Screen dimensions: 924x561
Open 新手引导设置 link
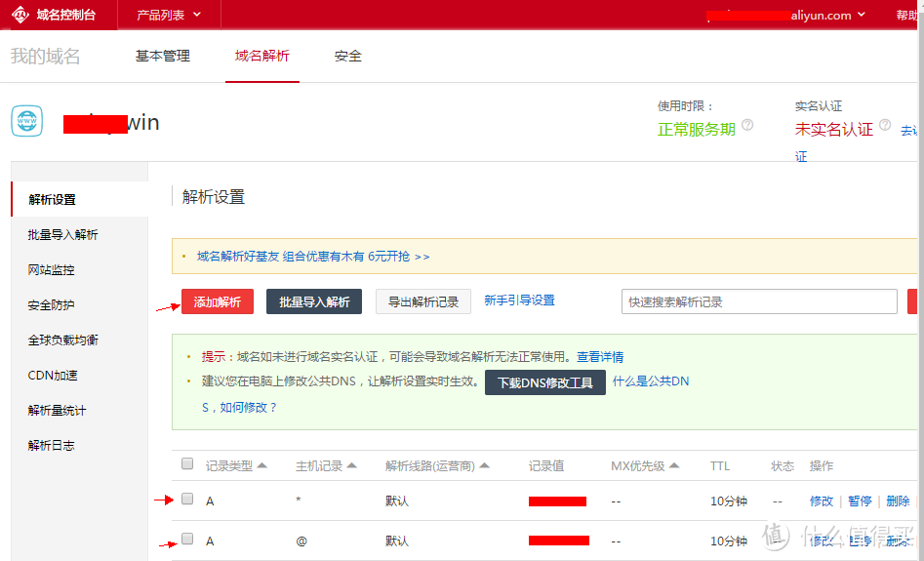519,300
